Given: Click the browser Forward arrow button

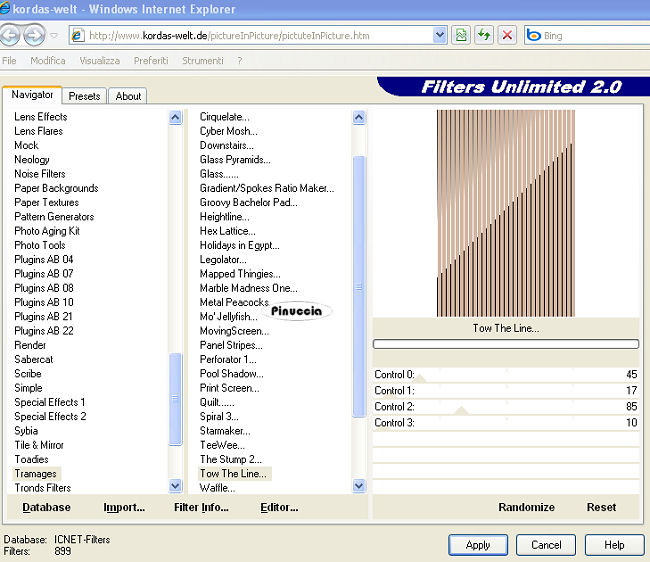Looking at the screenshot, I should (x=34, y=36).
